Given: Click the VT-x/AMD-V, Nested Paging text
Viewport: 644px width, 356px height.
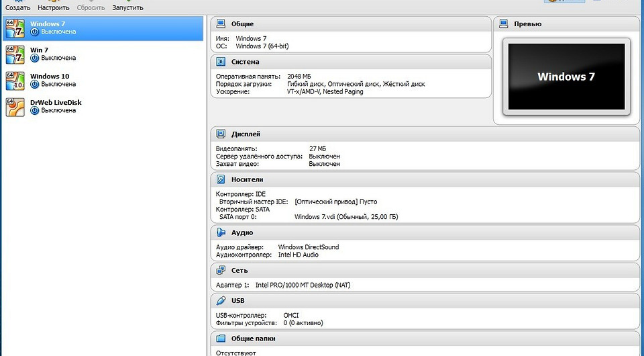Looking at the screenshot, I should [x=325, y=91].
